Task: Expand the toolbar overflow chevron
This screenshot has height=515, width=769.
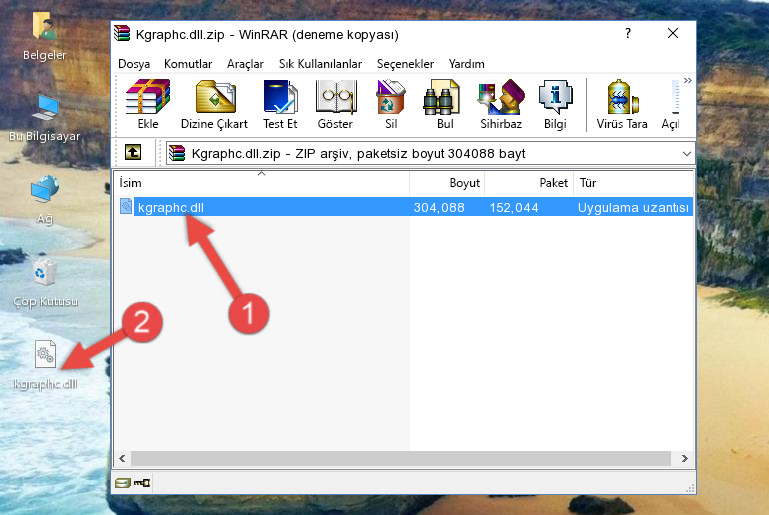Action: [688, 80]
